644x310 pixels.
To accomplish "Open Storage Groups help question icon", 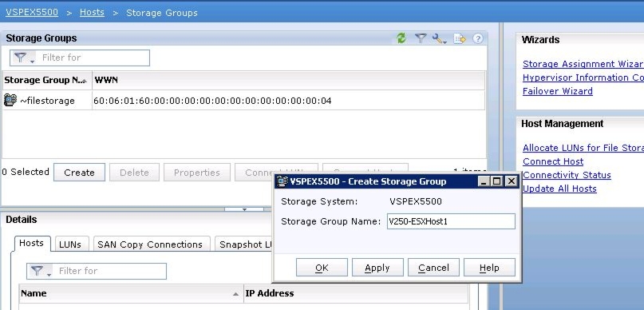I will [478, 38].
